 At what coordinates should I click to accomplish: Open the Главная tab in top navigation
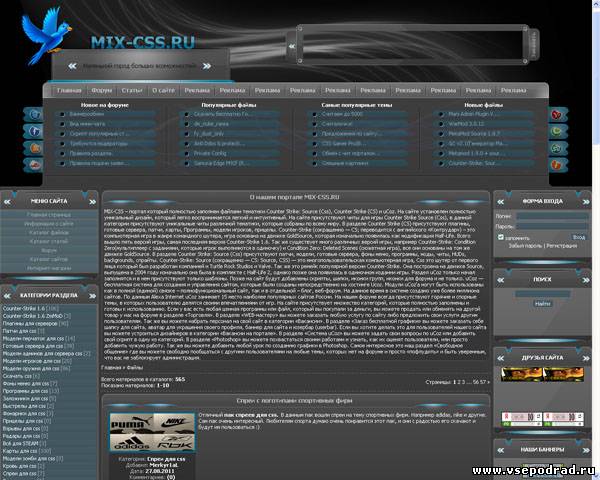coord(69,90)
